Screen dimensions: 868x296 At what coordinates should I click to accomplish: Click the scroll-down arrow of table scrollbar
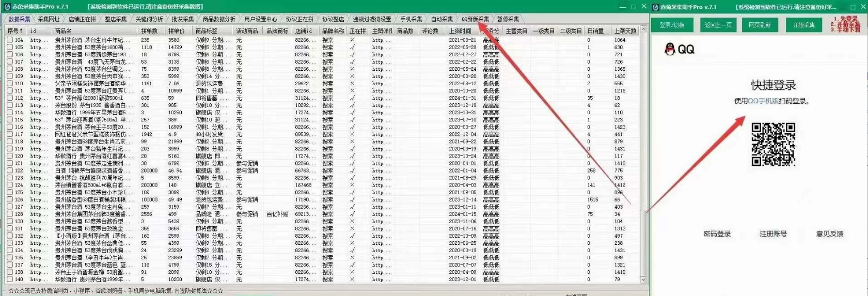coord(643,279)
